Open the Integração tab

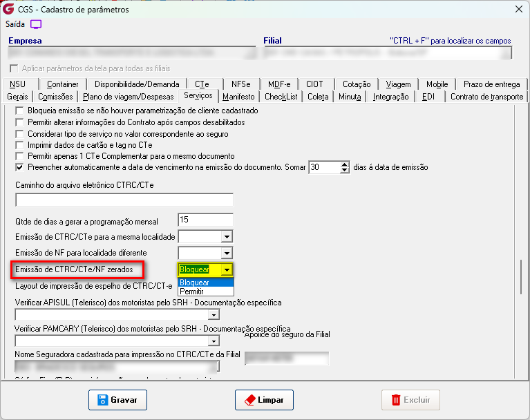pos(390,97)
